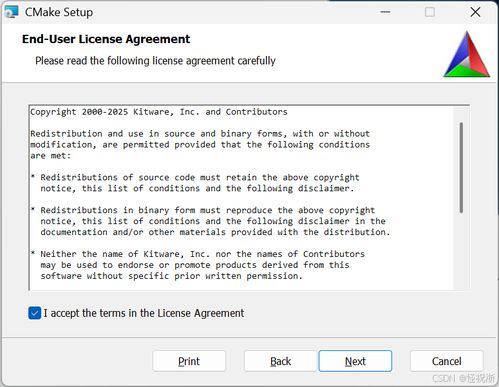Screen dimensions: 499x387
Task: Click the binary form redistributions paragraph
Action: [x=210, y=221]
